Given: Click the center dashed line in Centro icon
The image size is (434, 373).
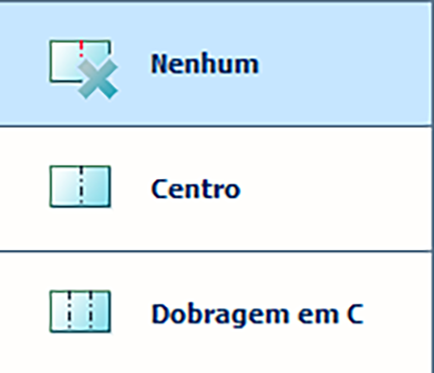Looking at the screenshot, I should pos(81,186).
